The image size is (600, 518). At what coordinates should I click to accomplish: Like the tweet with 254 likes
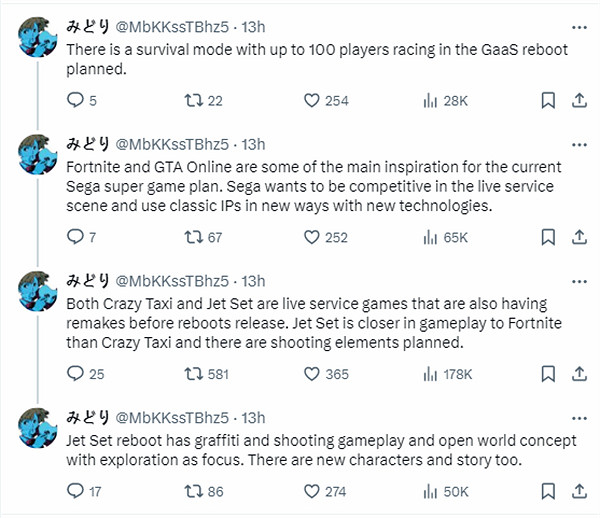tap(310, 100)
